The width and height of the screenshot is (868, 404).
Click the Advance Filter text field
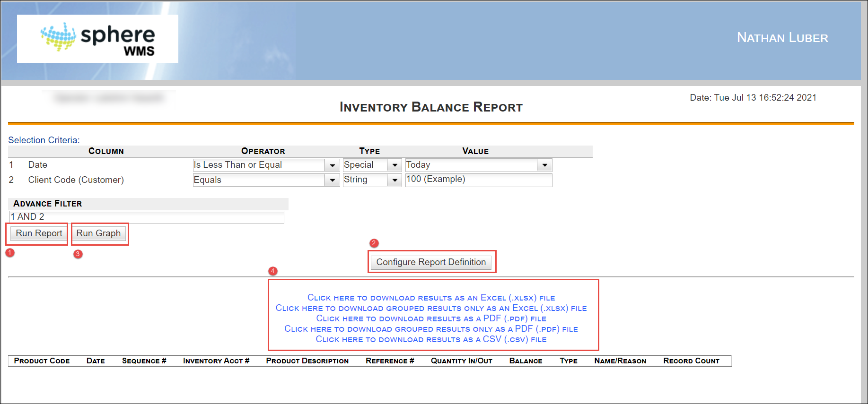147,217
